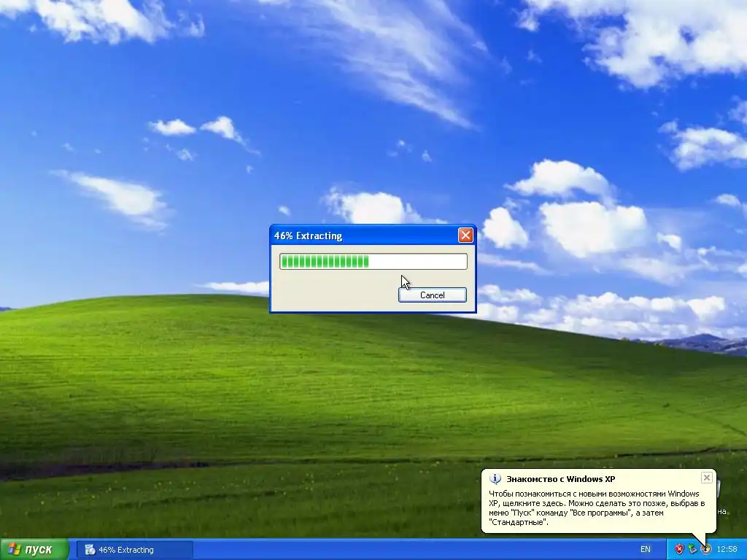Viewport: 747px width, 560px height.
Task: Click the Windows XP tour tray icon
Action: pyautogui.click(x=705, y=550)
